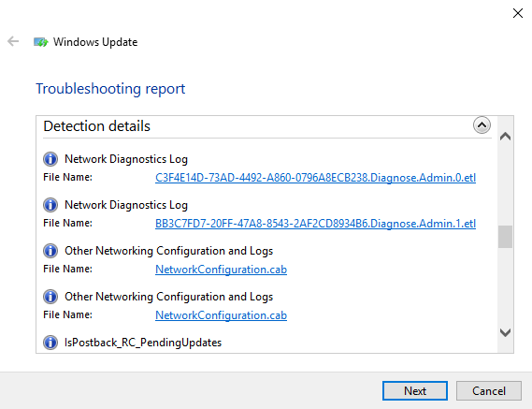Viewport: 532px width, 409px height.
Task: Click info icon beside Diagnose.Admin.0.etl log
Action: (50, 159)
